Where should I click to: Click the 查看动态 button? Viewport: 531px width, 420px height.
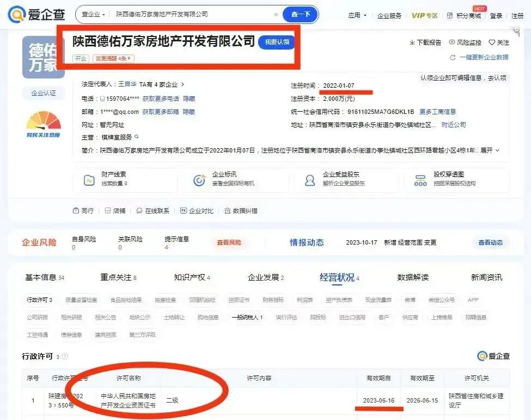point(490,242)
